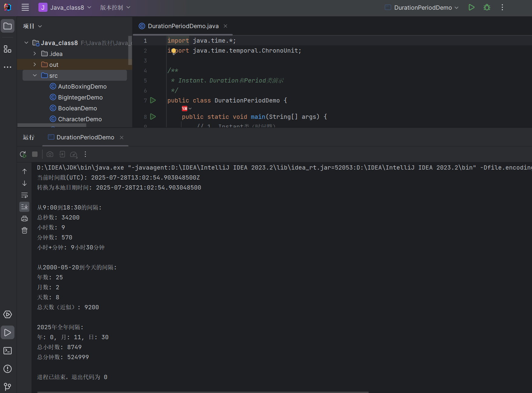Toggle scroll to end of console
The height and width of the screenshot is (393, 532).
pyautogui.click(x=25, y=207)
